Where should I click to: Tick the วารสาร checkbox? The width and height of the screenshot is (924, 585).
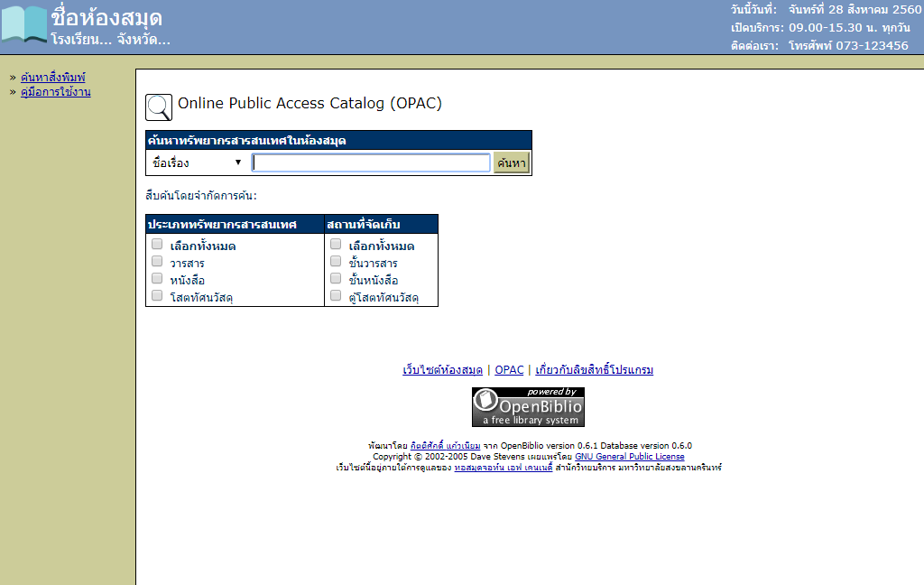pos(157,261)
